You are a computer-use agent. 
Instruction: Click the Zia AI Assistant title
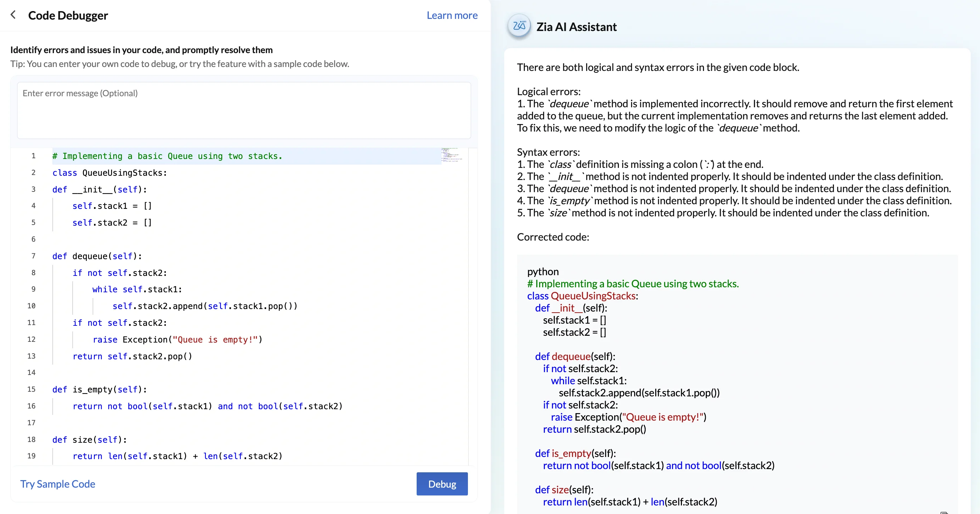pos(577,27)
